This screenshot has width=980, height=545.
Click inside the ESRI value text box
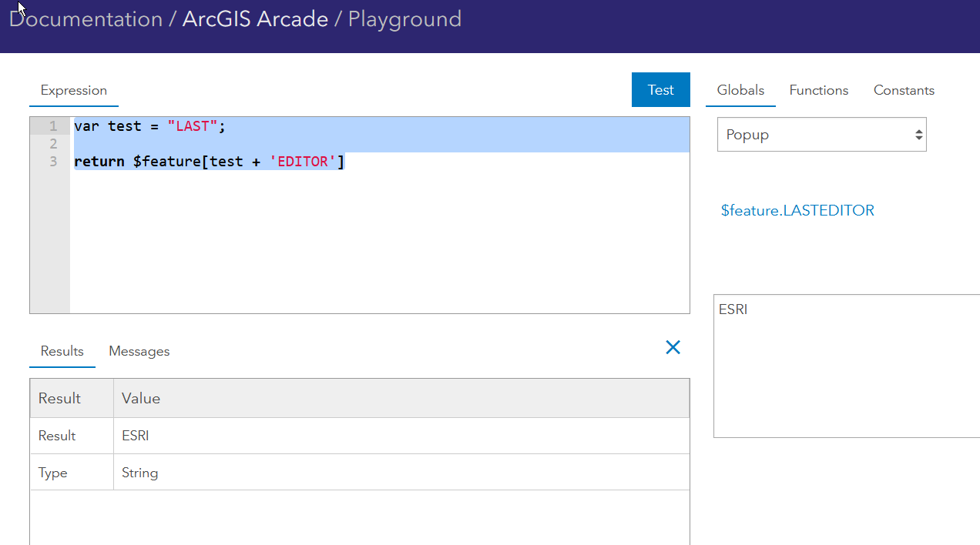pos(846,366)
